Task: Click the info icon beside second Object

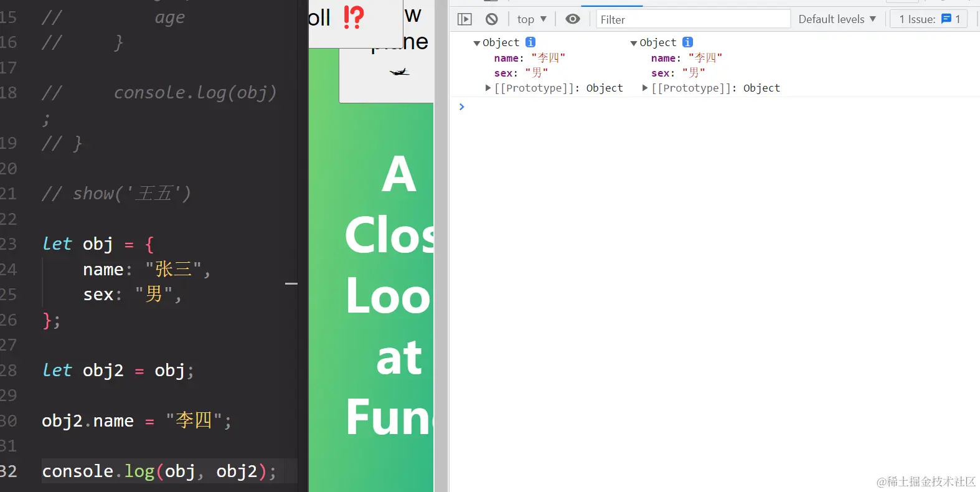Action: click(x=687, y=42)
